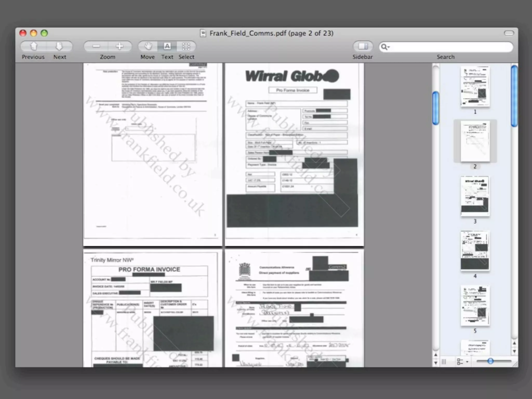Open the search magnifier options dropdown
The image size is (532, 399).
tap(385, 47)
